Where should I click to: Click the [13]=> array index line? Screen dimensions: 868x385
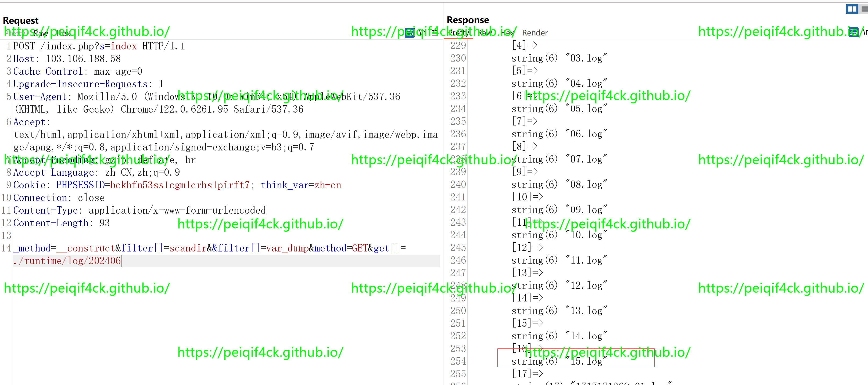pyautogui.click(x=527, y=272)
